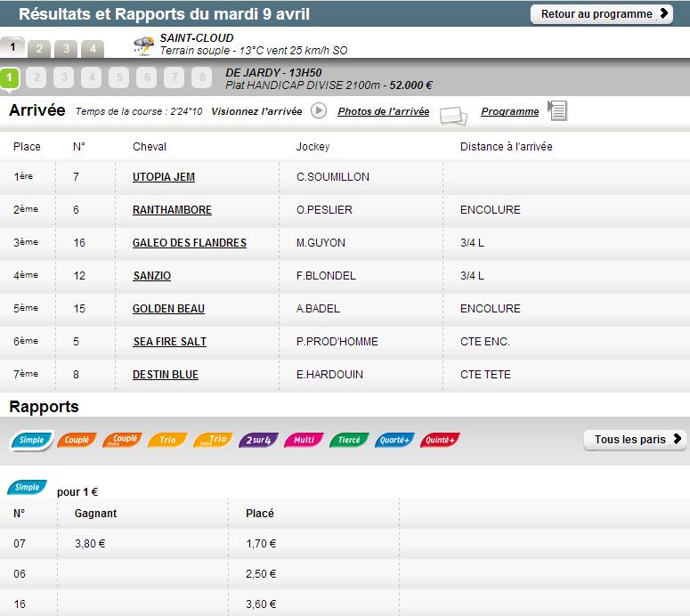Click the photo icon beside Photos de l'arrivée

pos(452,115)
